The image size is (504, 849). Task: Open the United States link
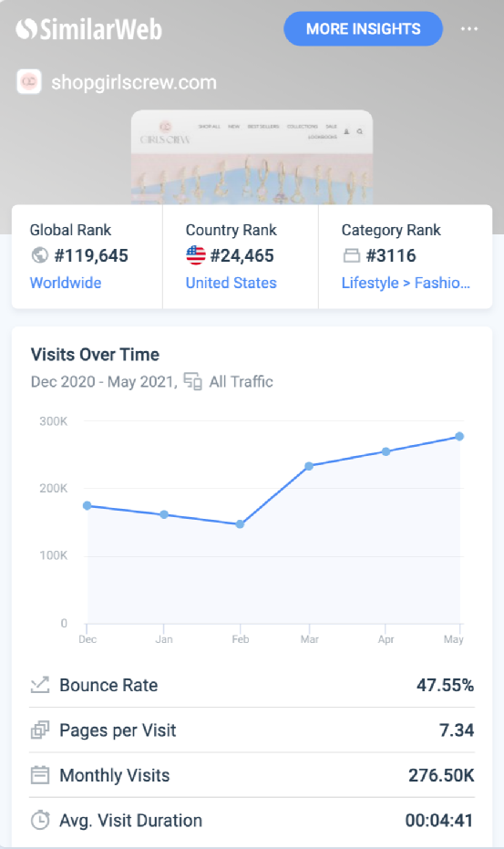pyautogui.click(x=231, y=283)
